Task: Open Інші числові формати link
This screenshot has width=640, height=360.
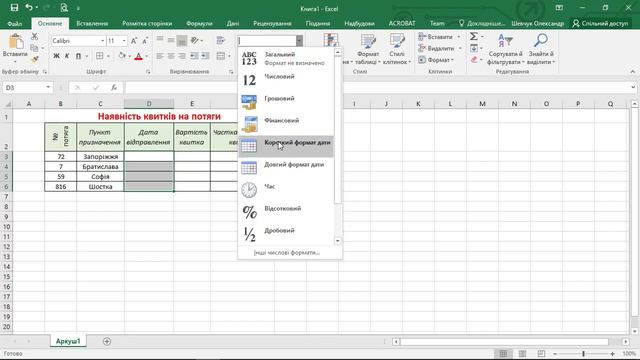Action: point(287,253)
